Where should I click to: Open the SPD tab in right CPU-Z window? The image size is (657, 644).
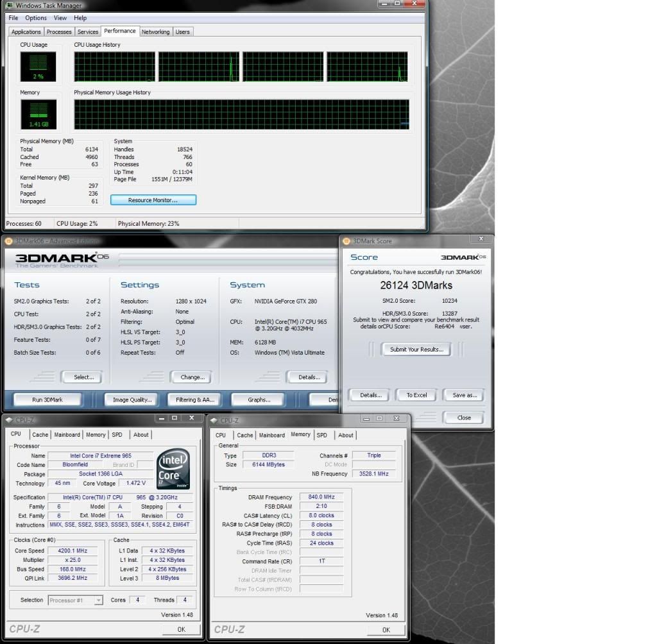tap(322, 436)
